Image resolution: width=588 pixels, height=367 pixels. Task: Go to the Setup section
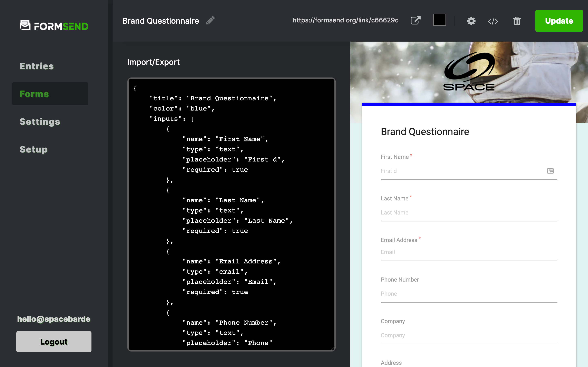[33, 149]
